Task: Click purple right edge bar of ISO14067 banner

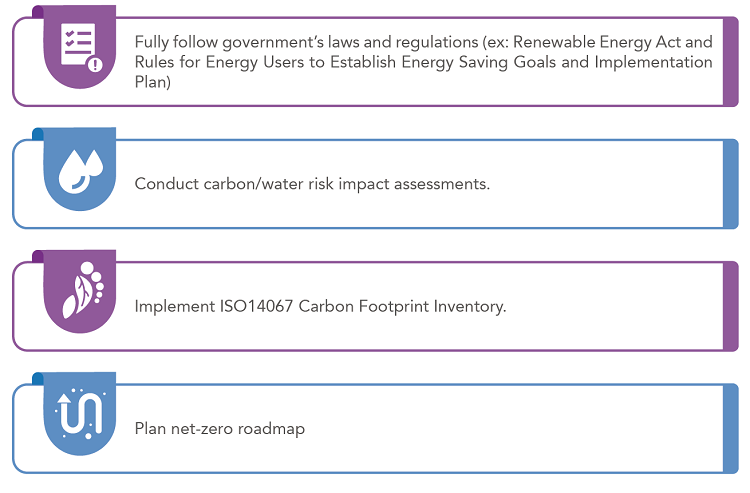Action: (x=730, y=307)
